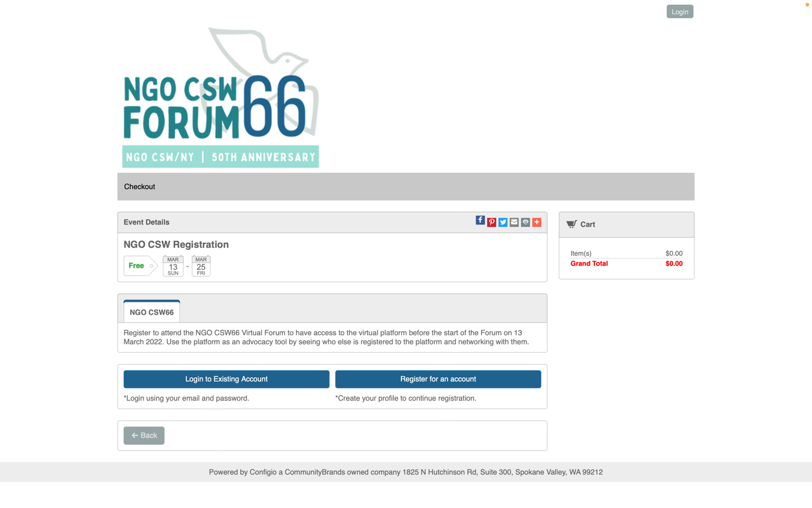
Task: Click the Grand Total $0.00 amount
Action: (x=674, y=264)
